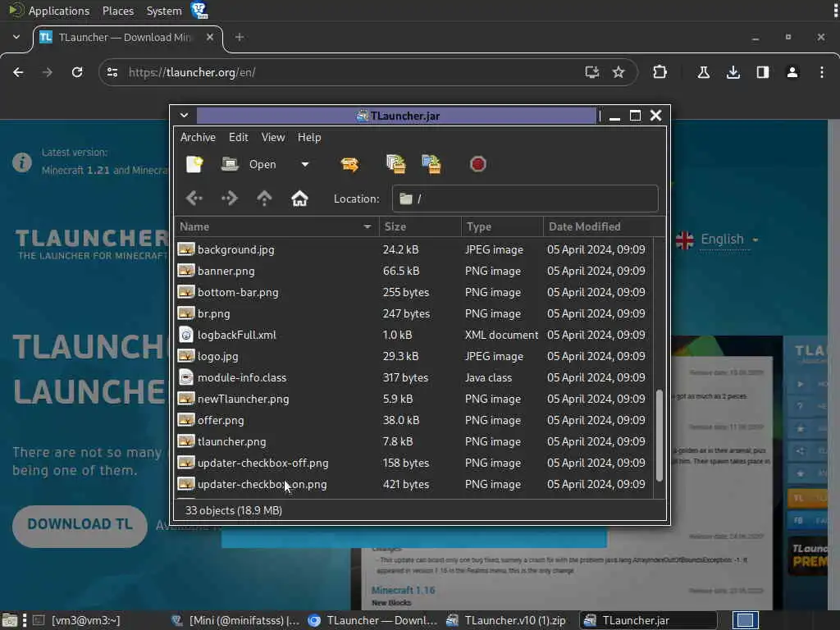This screenshot has width=840, height=630.
Task: Click the Add files toolbar icon
Action: (396, 164)
